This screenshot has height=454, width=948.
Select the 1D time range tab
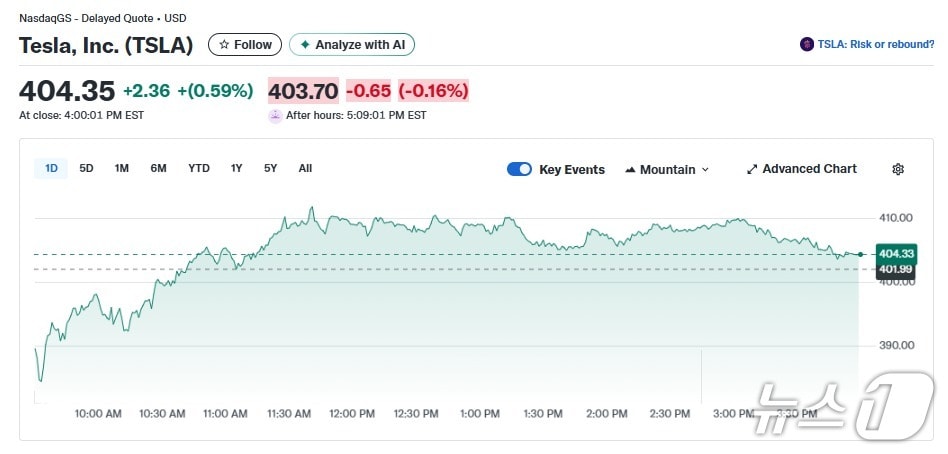51,168
